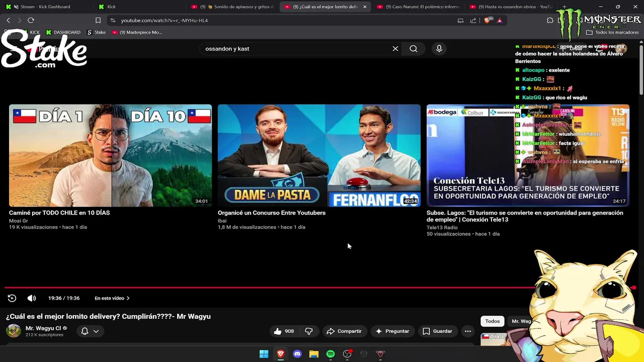The width and height of the screenshot is (644, 362).
Task: Open the Stake bookmark in the bookmarks bar
Action: [x=96, y=32]
